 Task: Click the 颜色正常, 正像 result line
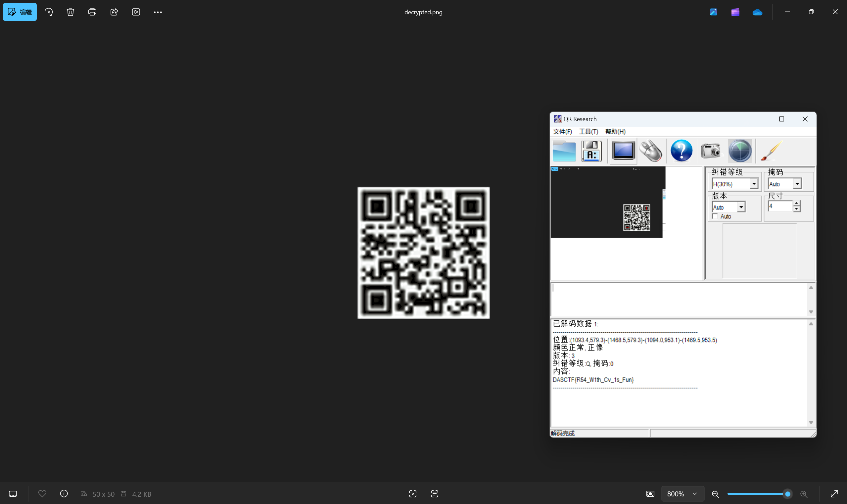coord(578,347)
